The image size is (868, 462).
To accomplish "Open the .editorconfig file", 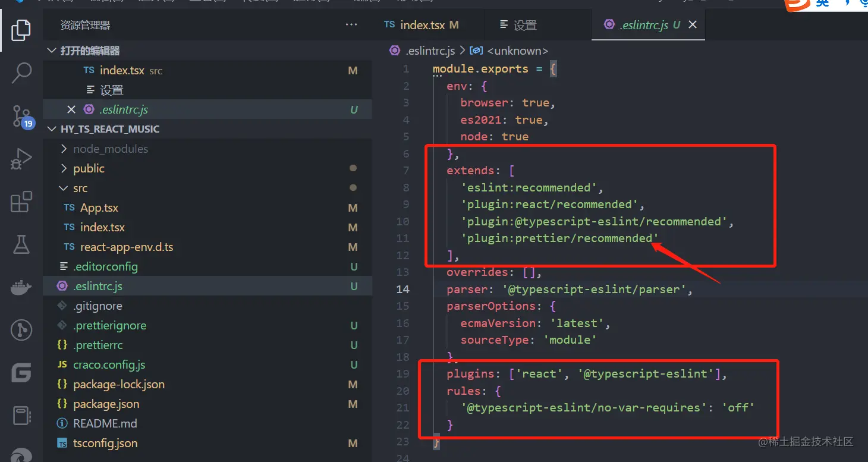I will (207, 266).
